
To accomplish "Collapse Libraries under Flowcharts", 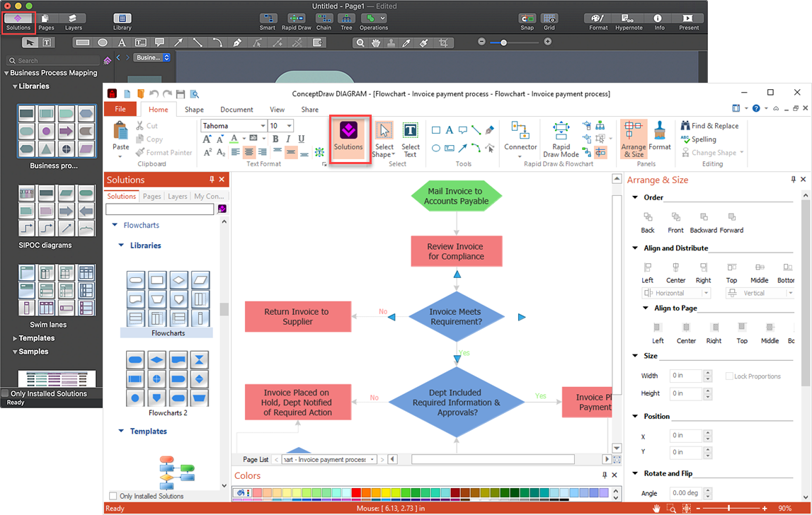I will point(121,245).
